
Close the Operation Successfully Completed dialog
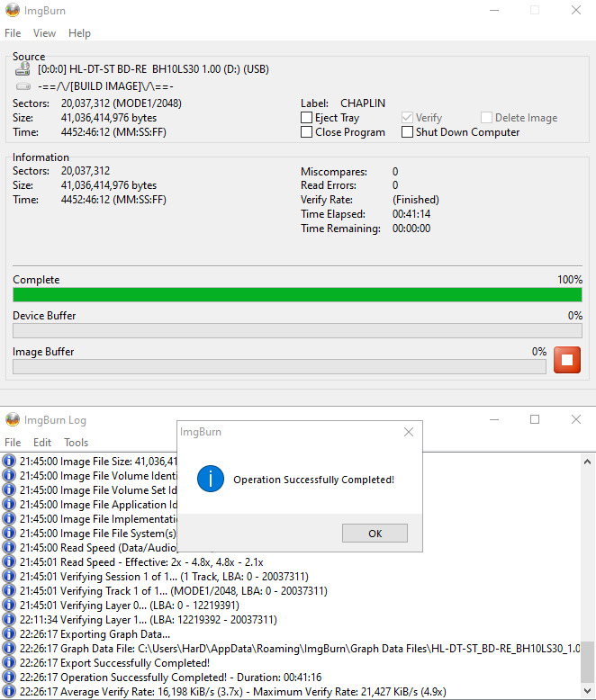click(x=409, y=432)
